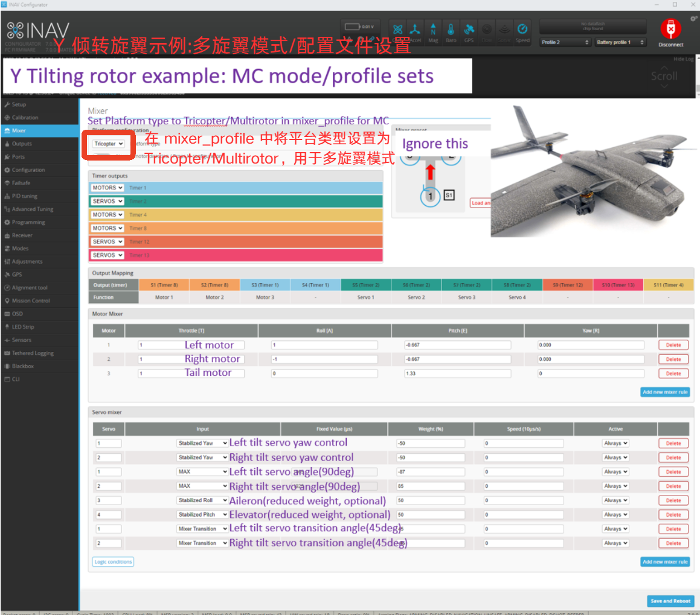Open the settings gear icon
Viewport: 700px width, 615px height.
[x=693, y=19]
